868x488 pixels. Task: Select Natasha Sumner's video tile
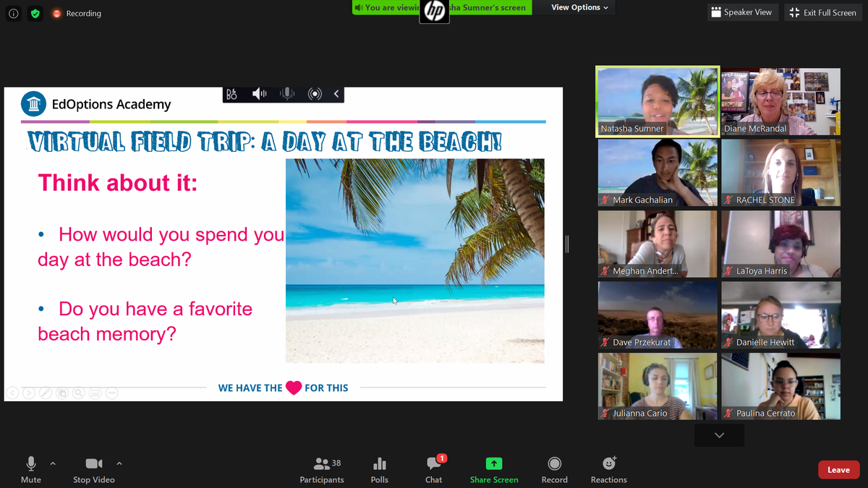(658, 101)
